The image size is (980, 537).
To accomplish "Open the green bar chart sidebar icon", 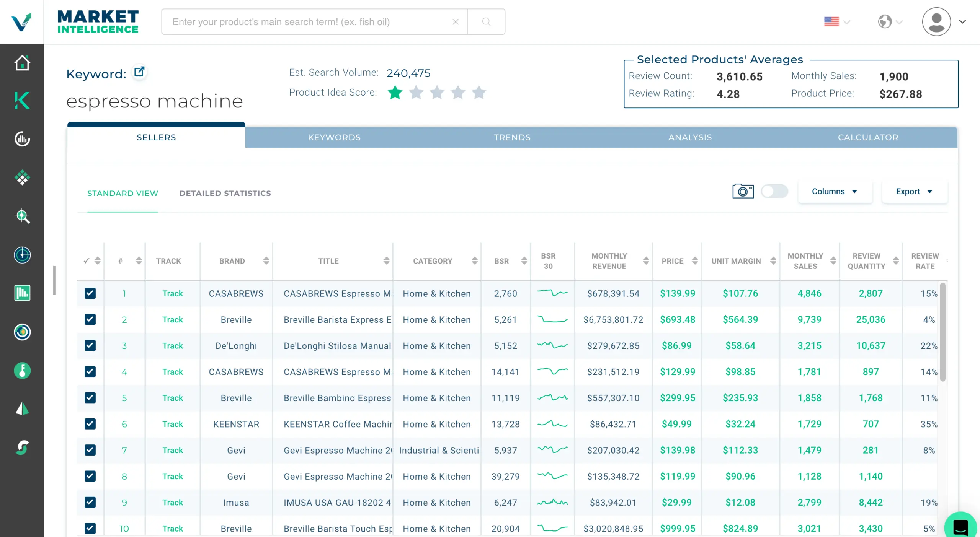I will coord(22,293).
